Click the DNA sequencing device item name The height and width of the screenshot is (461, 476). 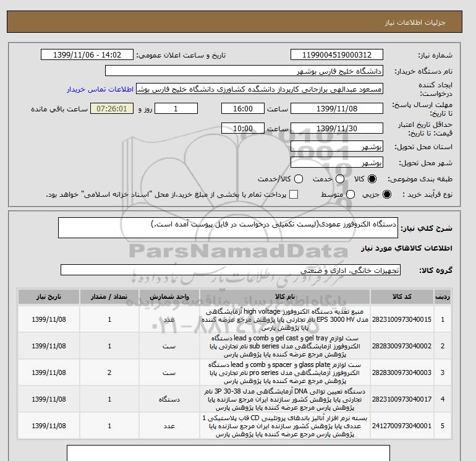[285, 399]
